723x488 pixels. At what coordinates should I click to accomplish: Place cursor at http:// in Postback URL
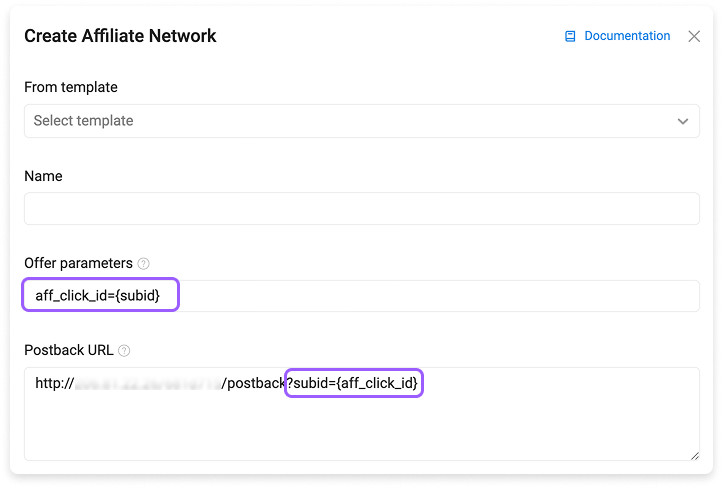(54, 383)
